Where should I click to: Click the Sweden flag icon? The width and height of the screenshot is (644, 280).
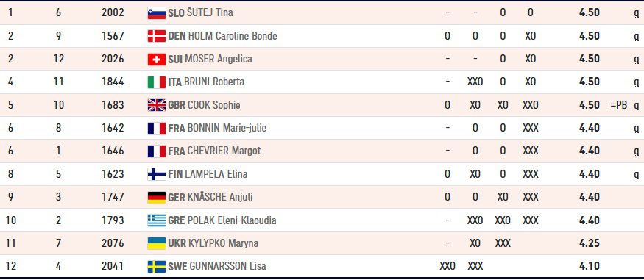pos(157,267)
